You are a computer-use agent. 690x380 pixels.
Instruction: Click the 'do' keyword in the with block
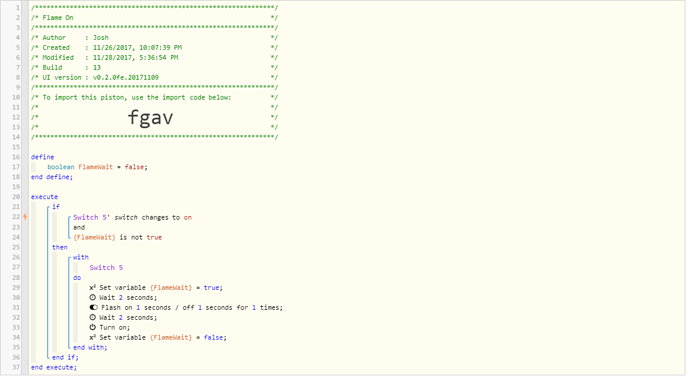[x=77, y=278]
